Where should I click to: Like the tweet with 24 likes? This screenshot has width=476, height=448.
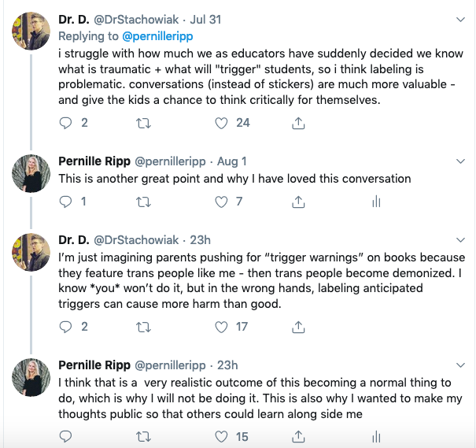tap(222, 123)
